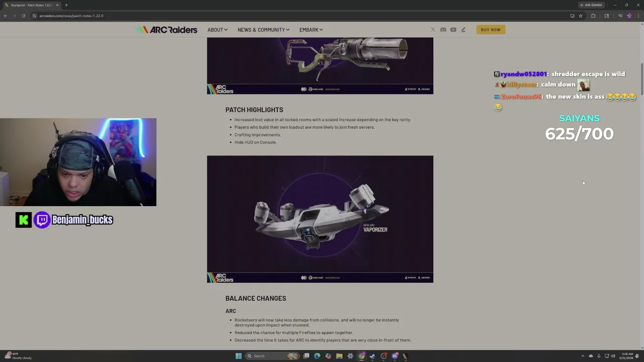Viewport: 644px width, 362px height.
Task: Click the Twitch logo icon on overlay
Action: click(x=42, y=220)
